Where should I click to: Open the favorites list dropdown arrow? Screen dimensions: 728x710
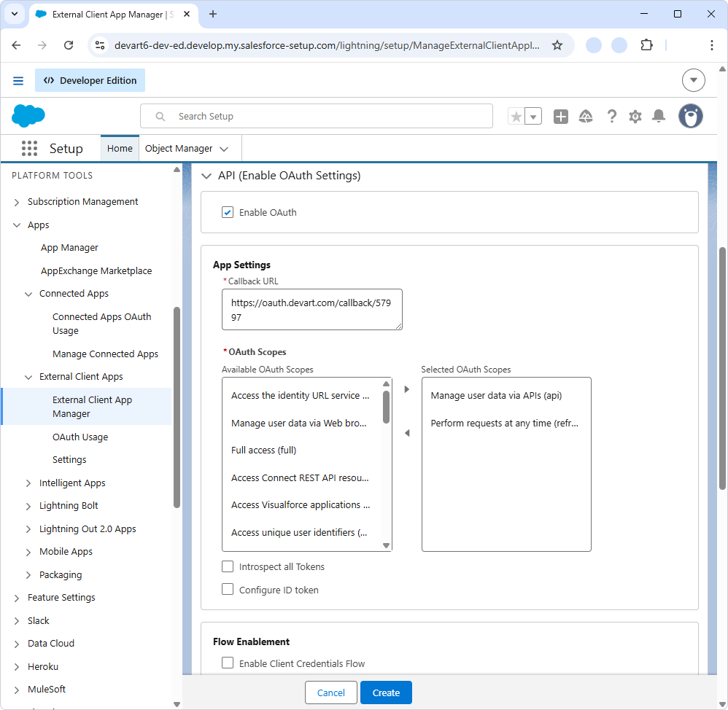(x=533, y=117)
